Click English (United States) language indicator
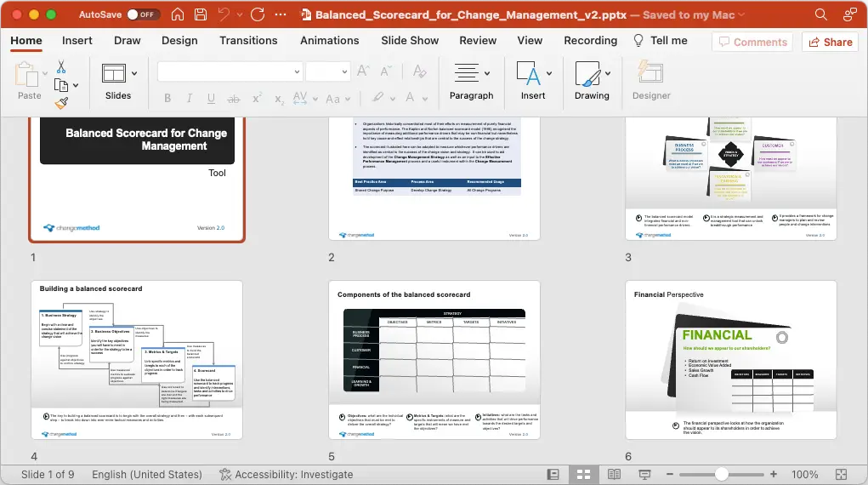The height and width of the screenshot is (485, 868). 147,475
